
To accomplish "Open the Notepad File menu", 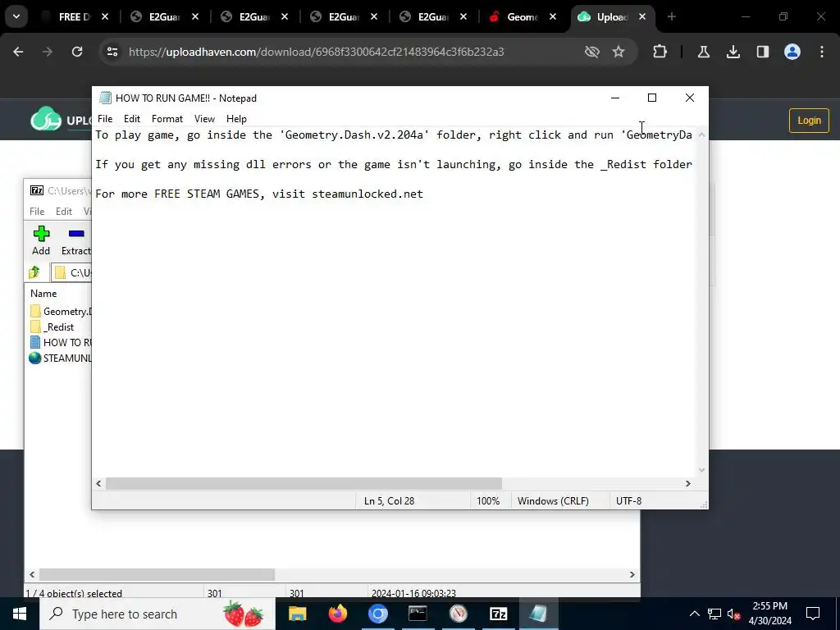I will [x=105, y=119].
